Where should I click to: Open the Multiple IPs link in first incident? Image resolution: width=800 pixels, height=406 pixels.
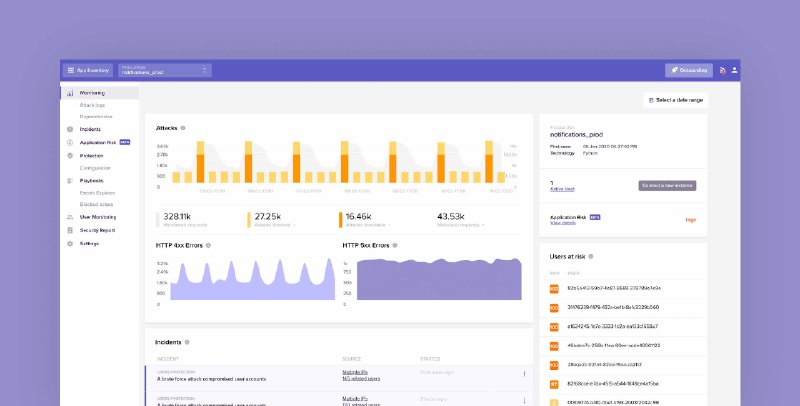coord(355,373)
